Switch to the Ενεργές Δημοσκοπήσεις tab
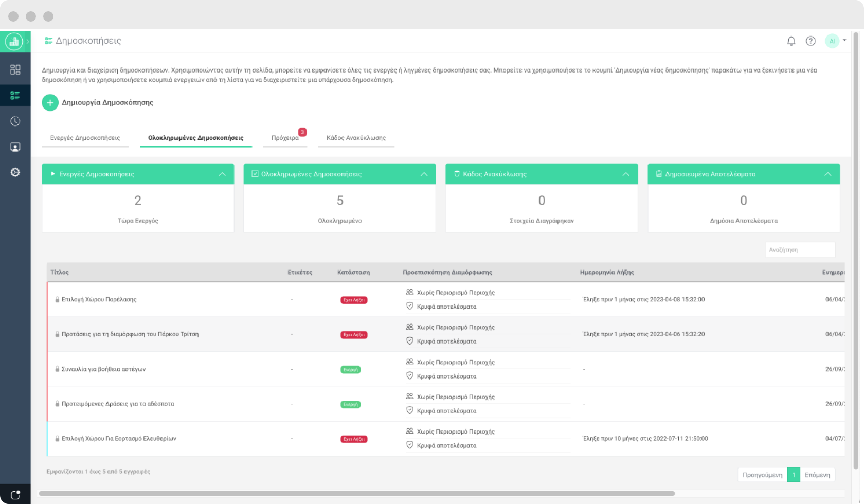The height and width of the screenshot is (504, 864). (85, 138)
